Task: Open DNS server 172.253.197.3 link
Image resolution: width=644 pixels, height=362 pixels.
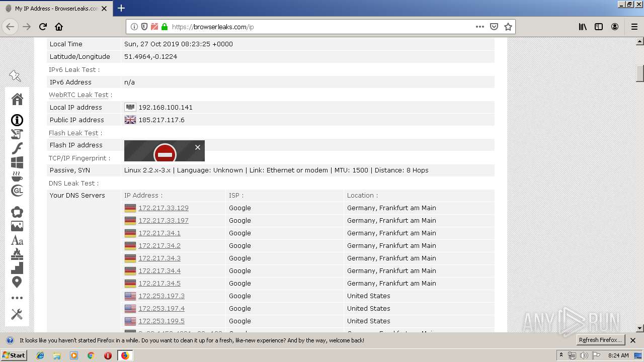Action: (162, 296)
